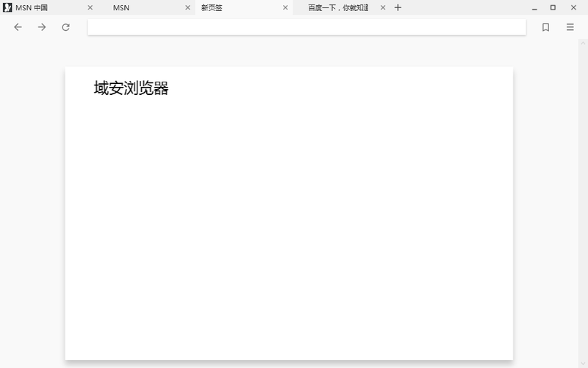Click the MSN 中国 tab favicon
The width and height of the screenshot is (588, 368).
pos(7,7)
